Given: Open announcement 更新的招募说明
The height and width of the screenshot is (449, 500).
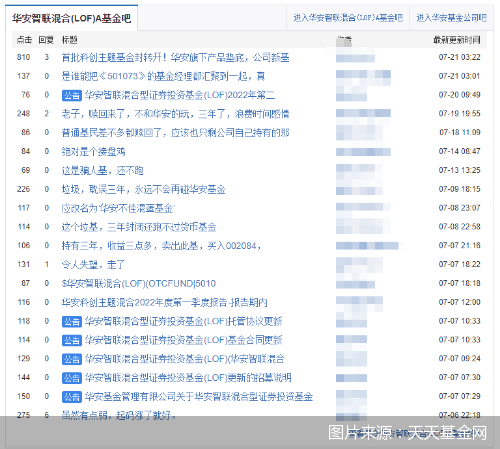Looking at the screenshot, I should 188,378.
